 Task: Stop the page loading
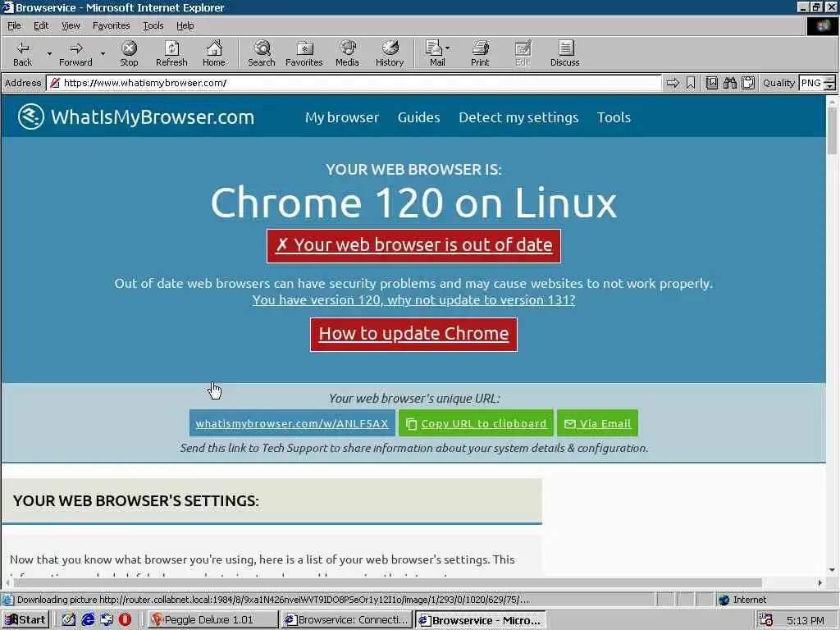(129, 53)
